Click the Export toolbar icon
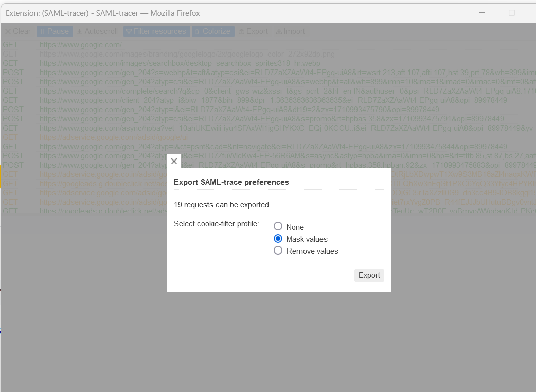Image resolution: width=536 pixels, height=392 pixels. click(x=253, y=31)
